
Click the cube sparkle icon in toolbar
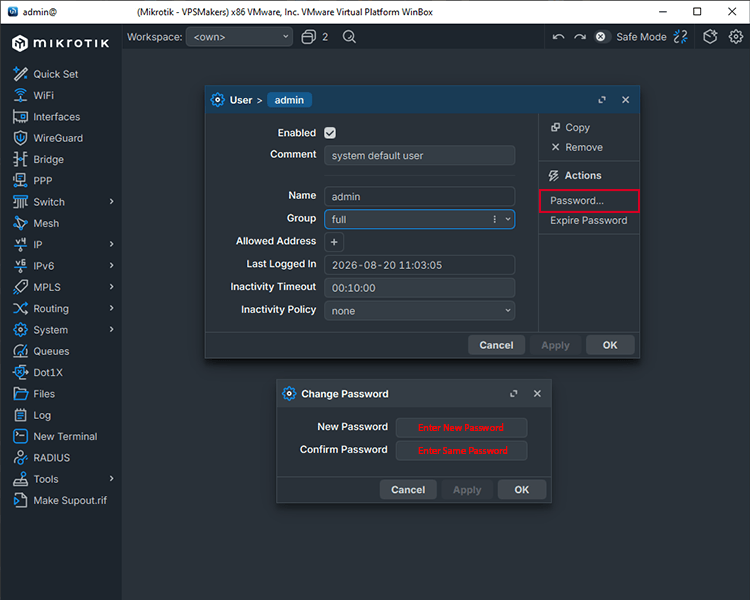[x=710, y=37]
